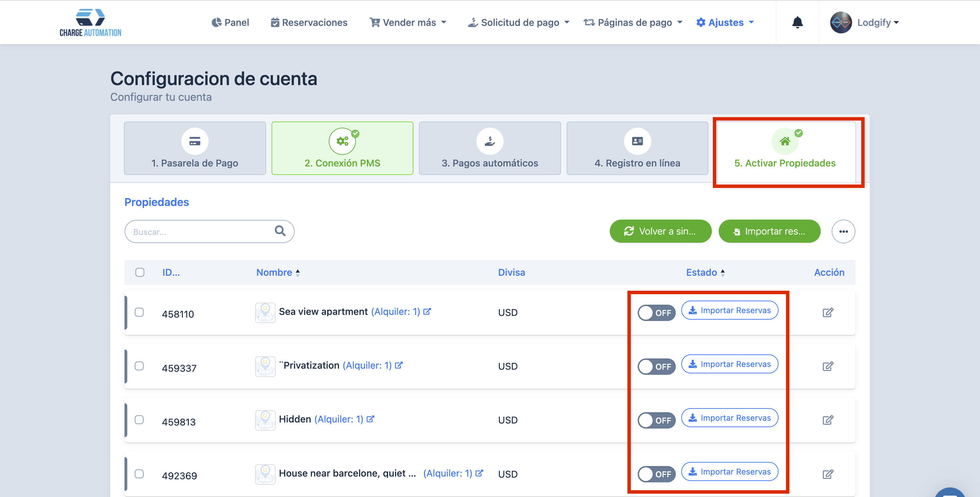Viewport: 980px width, 497px height.
Task: Click the Charge Automation logo
Action: (91, 22)
